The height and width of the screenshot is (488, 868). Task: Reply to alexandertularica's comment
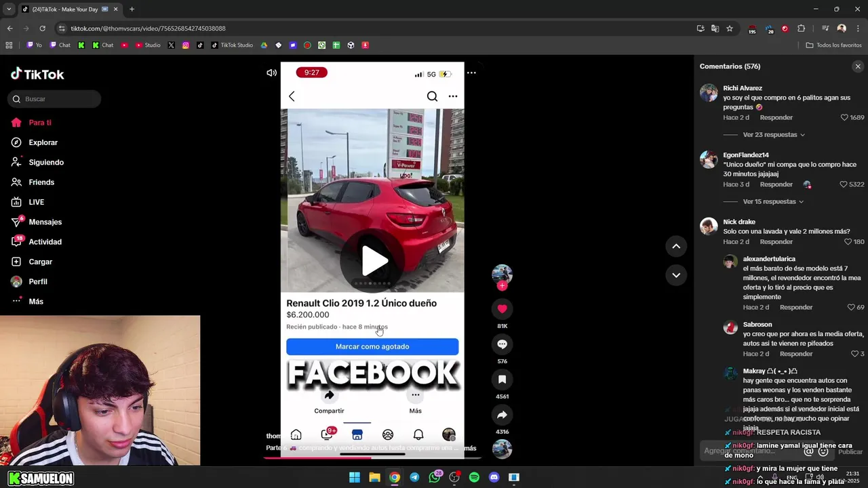tap(796, 308)
